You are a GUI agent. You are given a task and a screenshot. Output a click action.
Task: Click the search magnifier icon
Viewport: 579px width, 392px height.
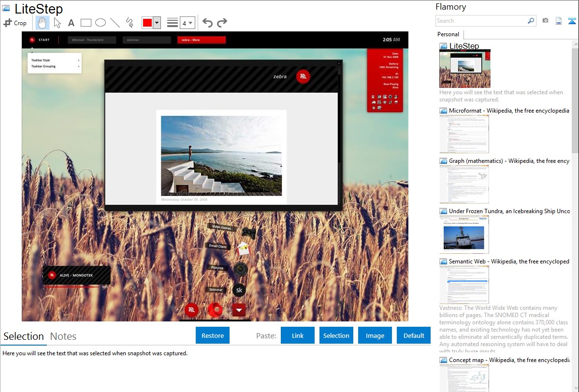(531, 21)
